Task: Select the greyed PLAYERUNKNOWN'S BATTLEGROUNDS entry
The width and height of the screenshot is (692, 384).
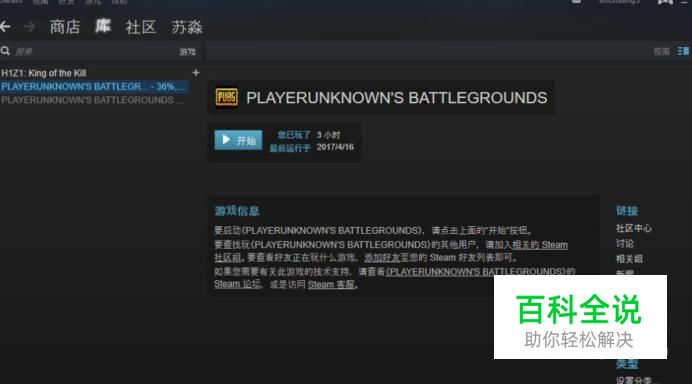Action: pyautogui.click(x=92, y=100)
